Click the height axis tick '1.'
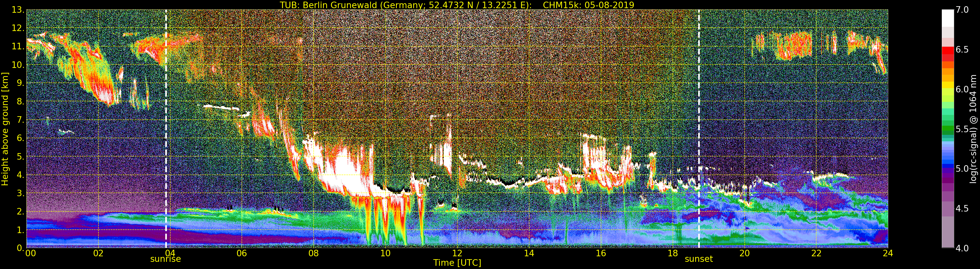980x269 pixels. pyautogui.click(x=21, y=230)
